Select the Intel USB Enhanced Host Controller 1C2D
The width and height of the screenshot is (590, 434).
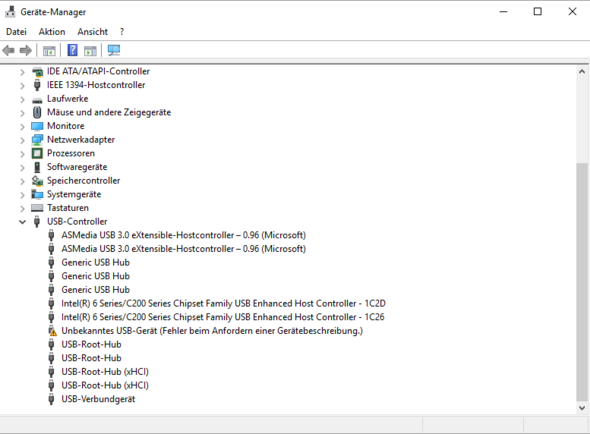point(224,303)
